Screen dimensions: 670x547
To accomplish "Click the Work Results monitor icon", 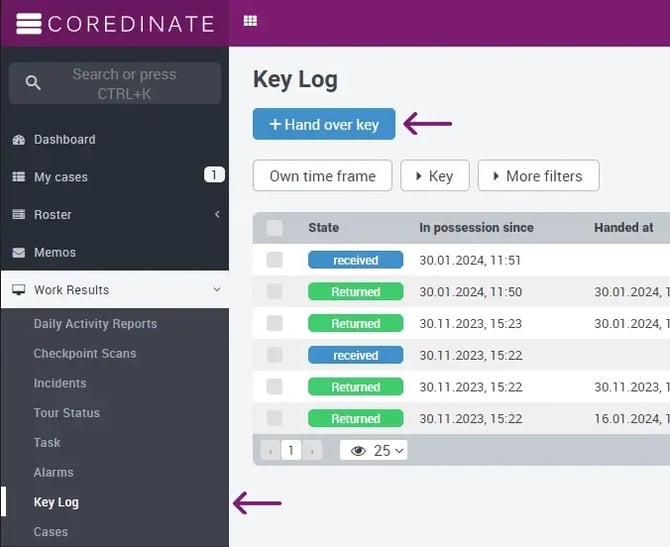I will pyautogui.click(x=18, y=290).
